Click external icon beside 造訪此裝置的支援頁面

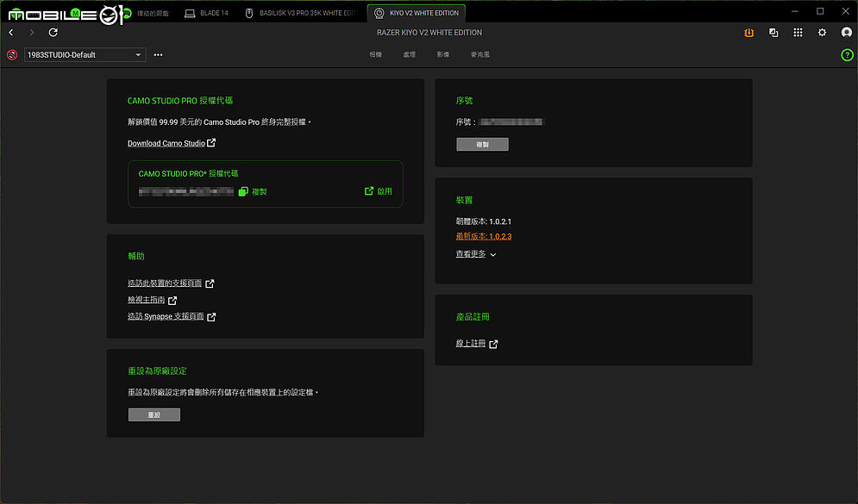[x=210, y=283]
